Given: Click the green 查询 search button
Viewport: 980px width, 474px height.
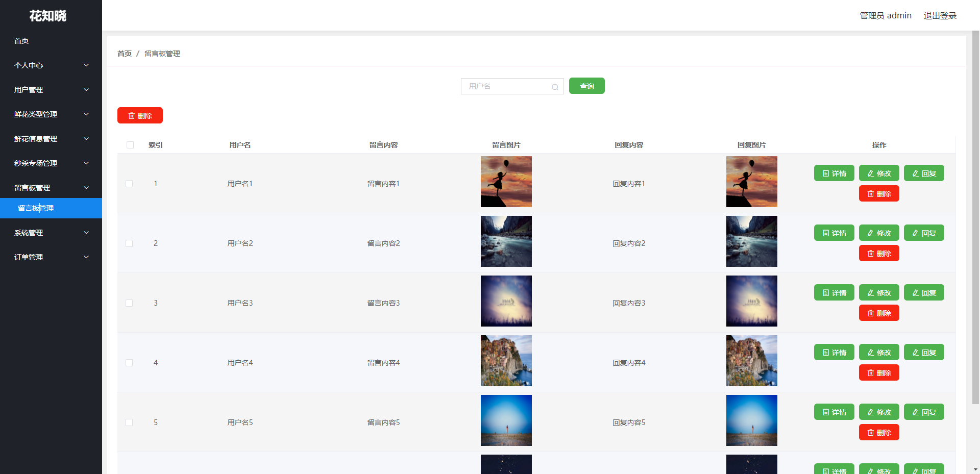Looking at the screenshot, I should point(587,86).
